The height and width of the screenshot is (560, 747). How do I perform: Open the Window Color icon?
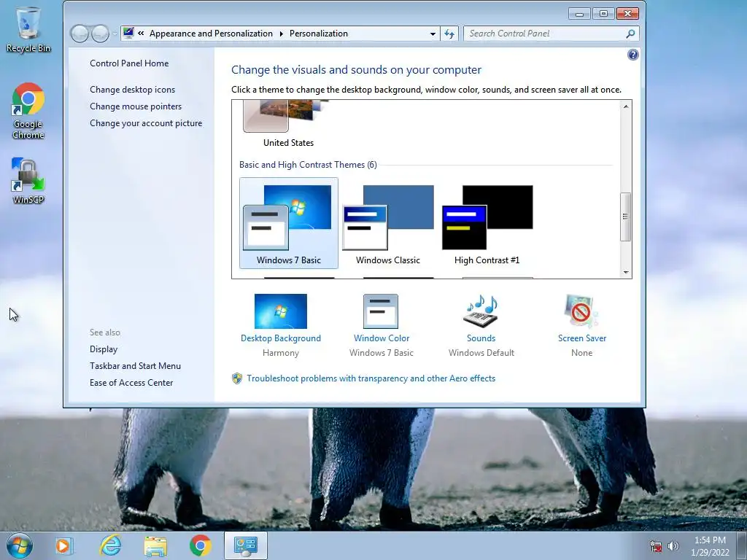pos(381,311)
